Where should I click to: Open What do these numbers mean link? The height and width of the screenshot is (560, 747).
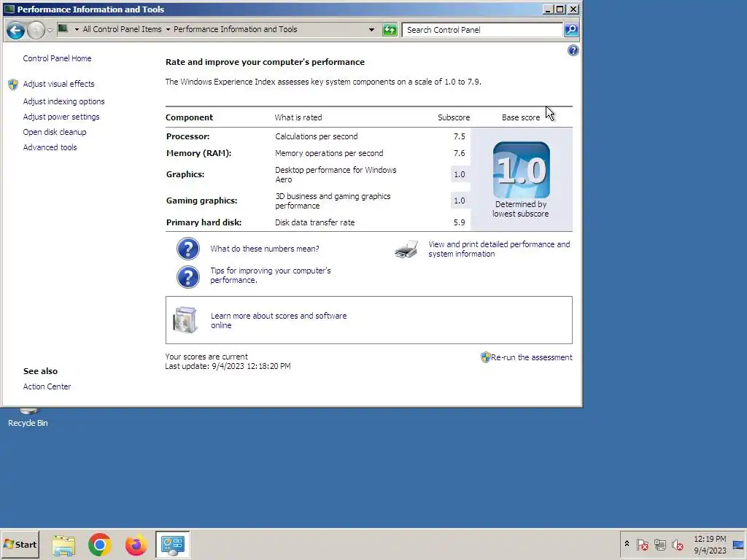(x=265, y=249)
